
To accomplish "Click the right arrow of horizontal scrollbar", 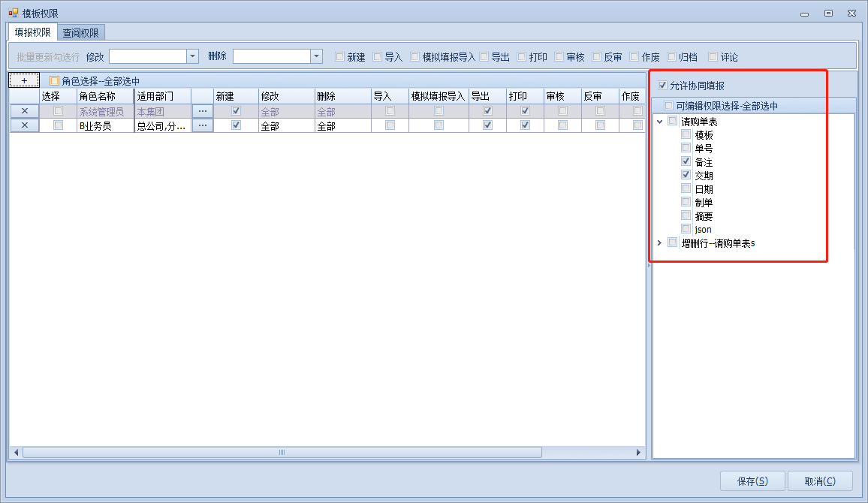I will pyautogui.click(x=639, y=453).
